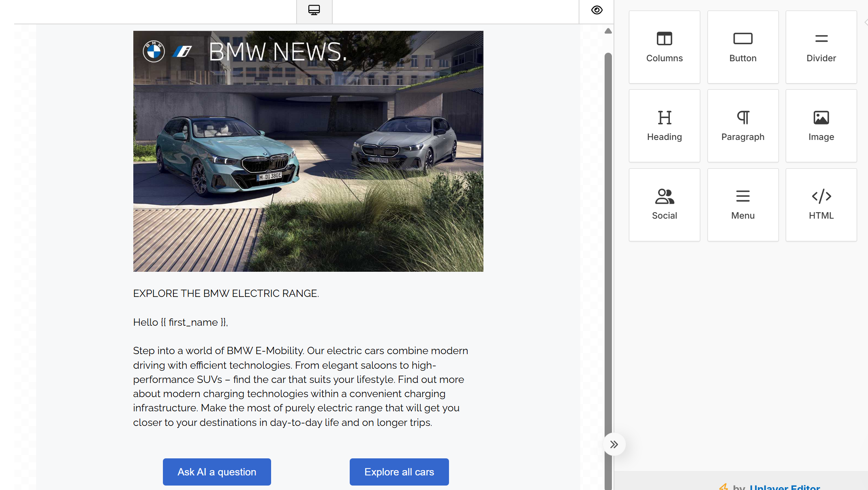
Task: Click the Explore all cars button
Action: [399, 472]
